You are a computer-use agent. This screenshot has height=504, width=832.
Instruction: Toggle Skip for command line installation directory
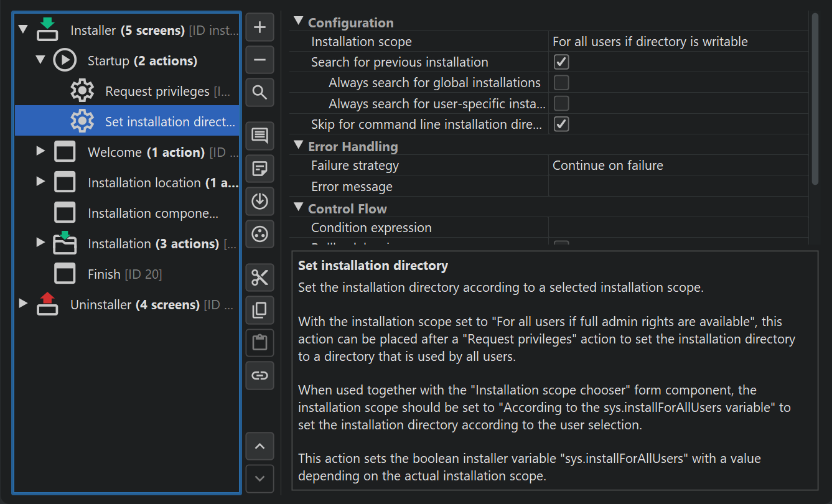pos(561,124)
